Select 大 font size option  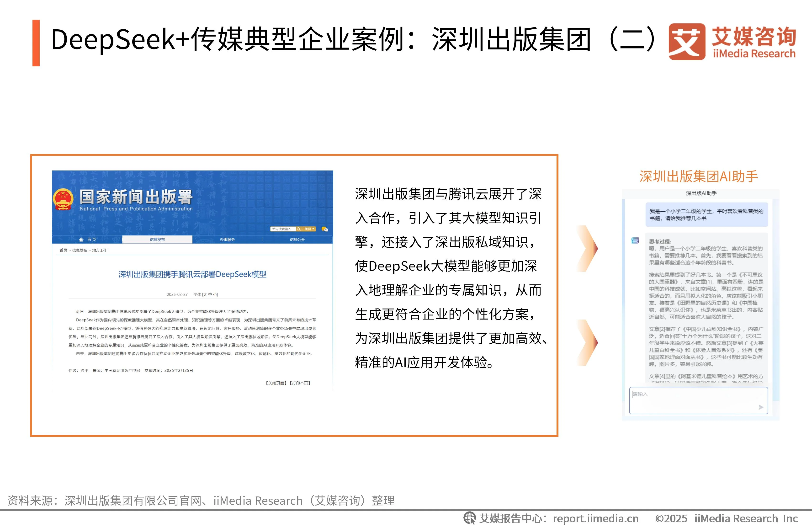coord(205,294)
